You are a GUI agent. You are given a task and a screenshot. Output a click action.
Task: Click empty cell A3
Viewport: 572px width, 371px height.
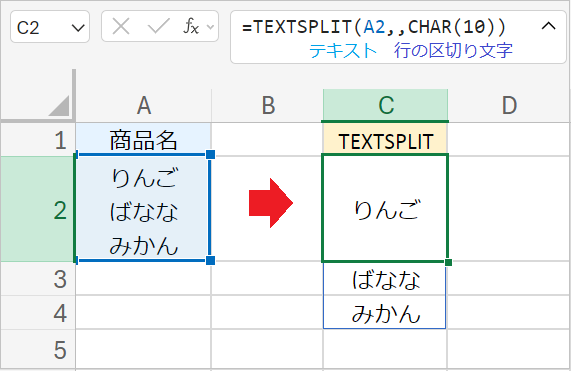coord(143,279)
